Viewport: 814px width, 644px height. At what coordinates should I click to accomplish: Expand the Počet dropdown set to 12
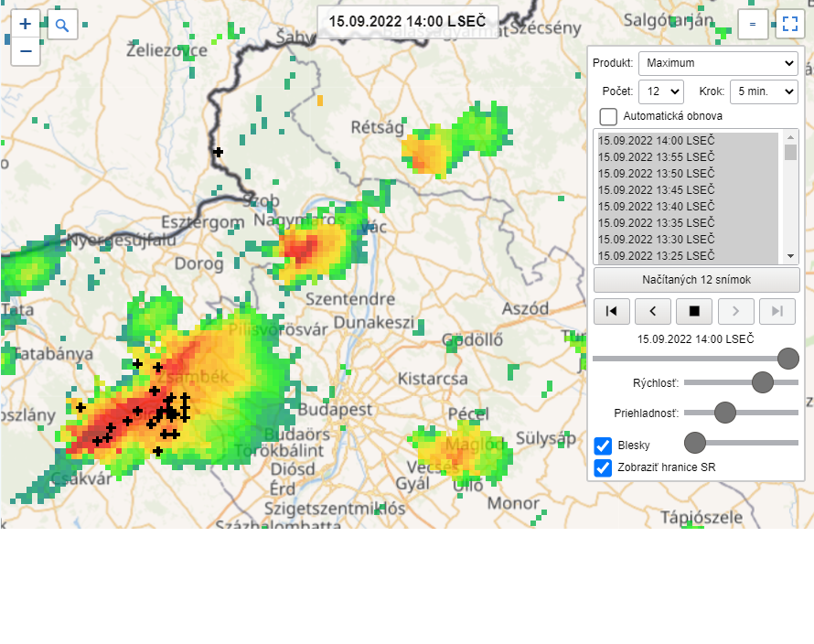pyautogui.click(x=661, y=91)
